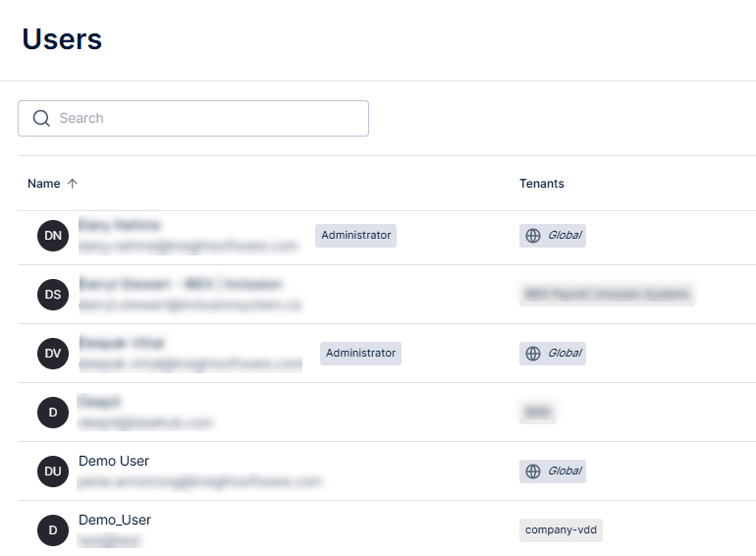Select the company-vdd tenant tag
The height and width of the screenshot is (556, 756).
point(561,530)
